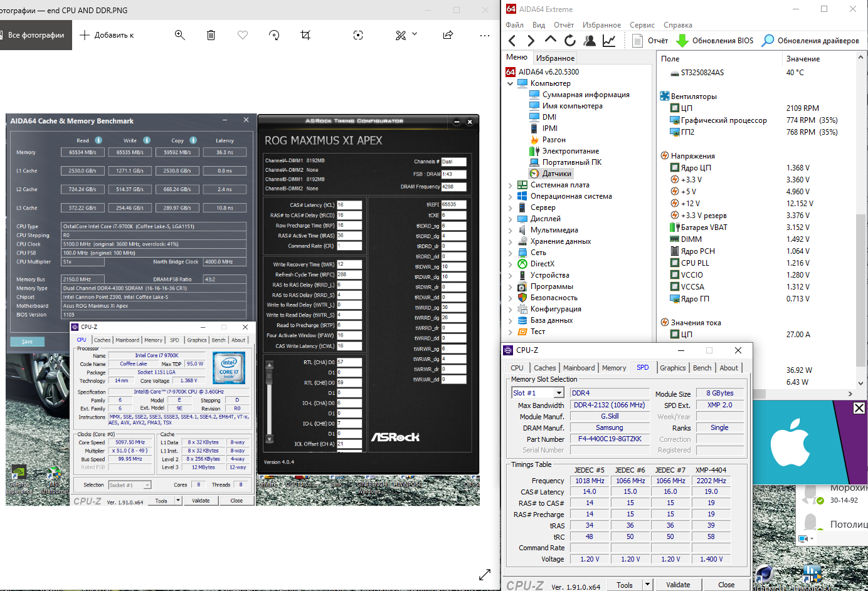Share the photo via the share icon
Image resolution: width=868 pixels, height=591 pixels.
pos(448,35)
